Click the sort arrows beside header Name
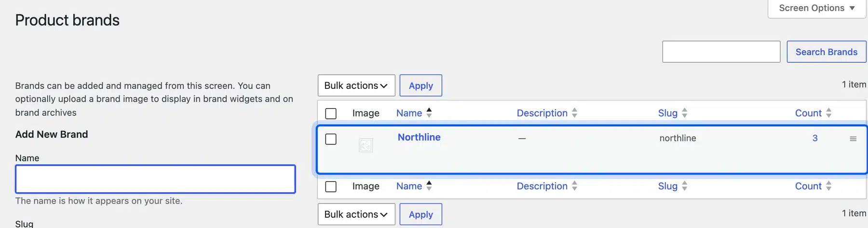Screen dimensions: 868x228 (x=429, y=113)
